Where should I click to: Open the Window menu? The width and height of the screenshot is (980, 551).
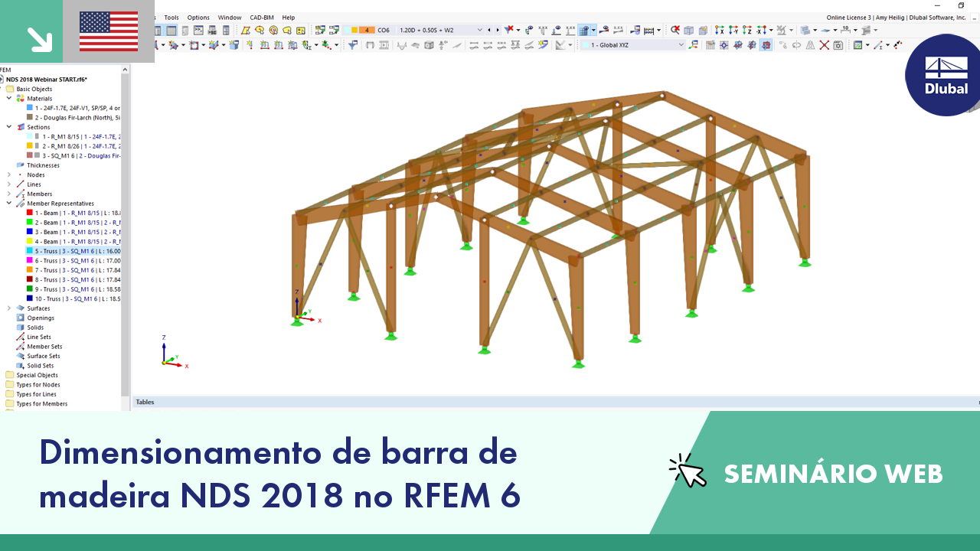tap(230, 17)
